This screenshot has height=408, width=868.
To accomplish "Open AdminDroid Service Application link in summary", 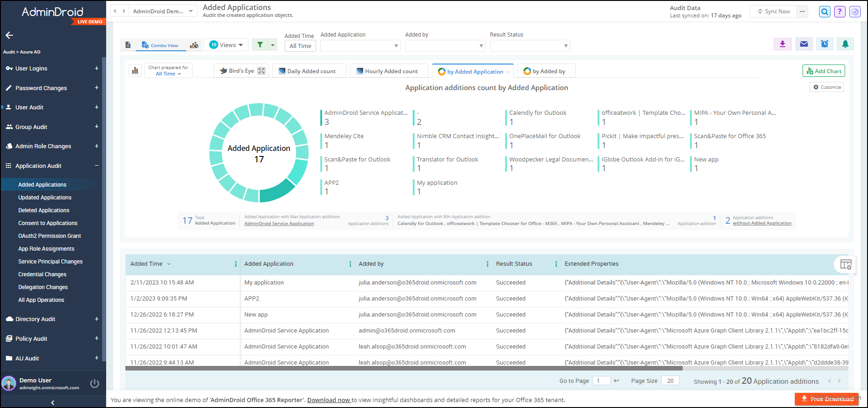I will pyautogui.click(x=279, y=224).
